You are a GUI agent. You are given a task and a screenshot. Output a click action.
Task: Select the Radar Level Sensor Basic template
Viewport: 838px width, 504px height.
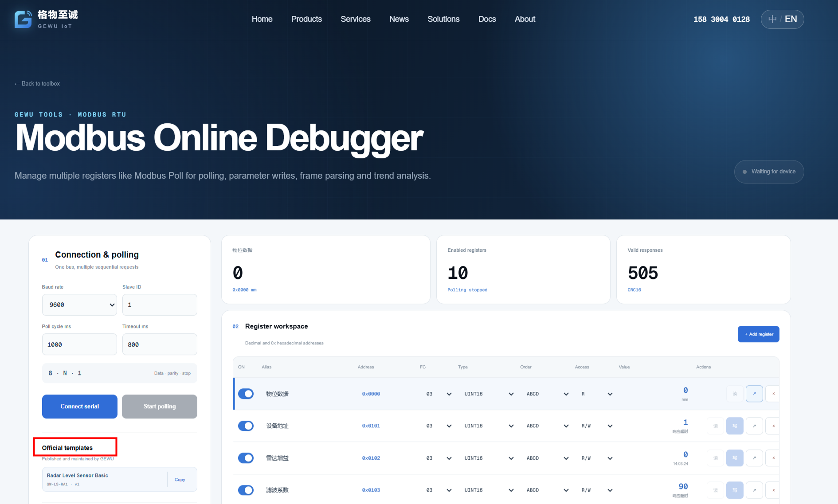[104, 479]
